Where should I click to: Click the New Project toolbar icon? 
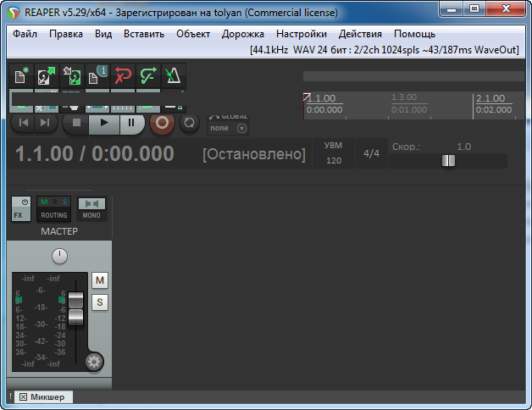coord(21,77)
